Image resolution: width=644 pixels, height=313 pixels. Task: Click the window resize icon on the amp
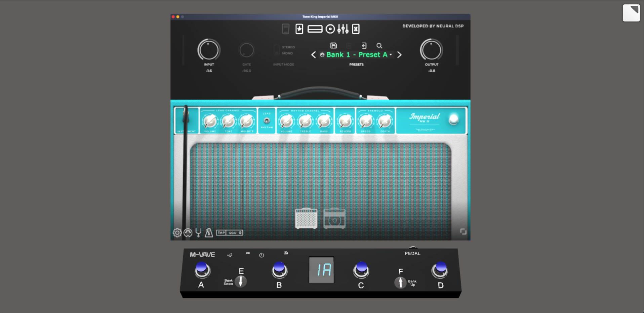(x=463, y=231)
